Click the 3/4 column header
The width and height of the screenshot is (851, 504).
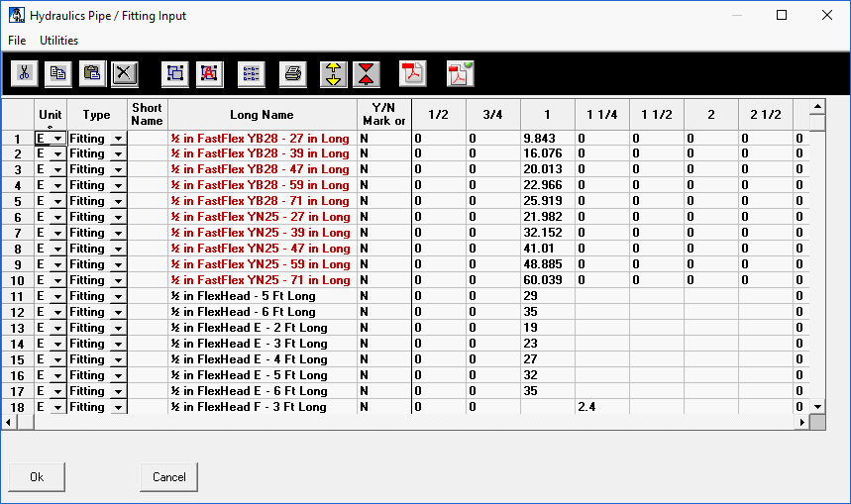point(492,115)
